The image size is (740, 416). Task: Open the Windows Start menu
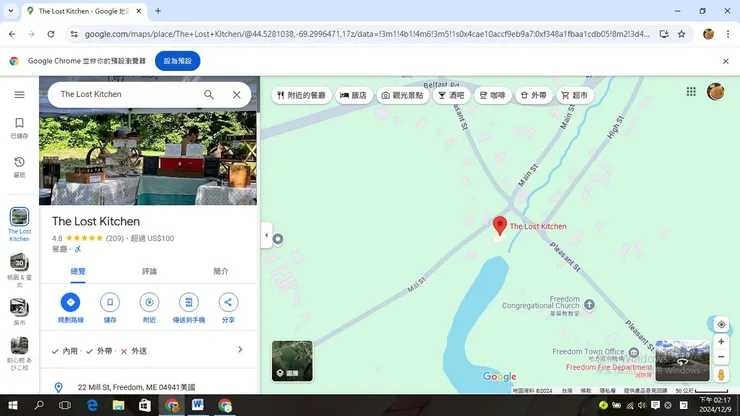click(13, 405)
